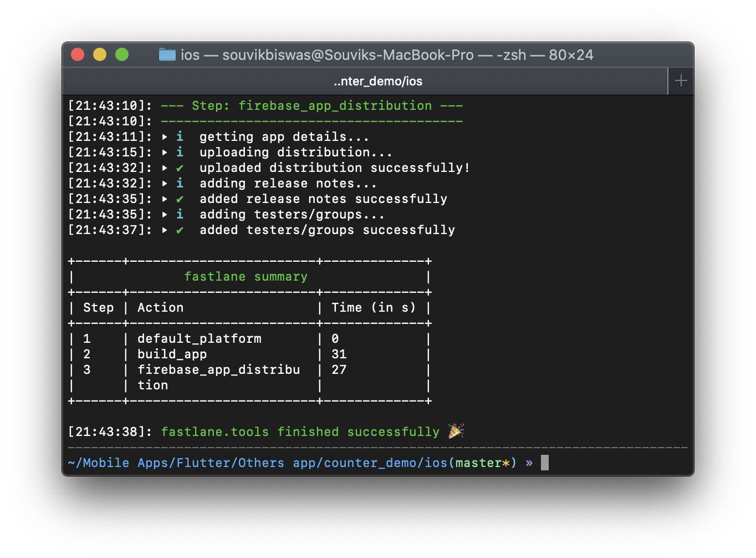Click the checkmark beside added release notes successfully

180,199
